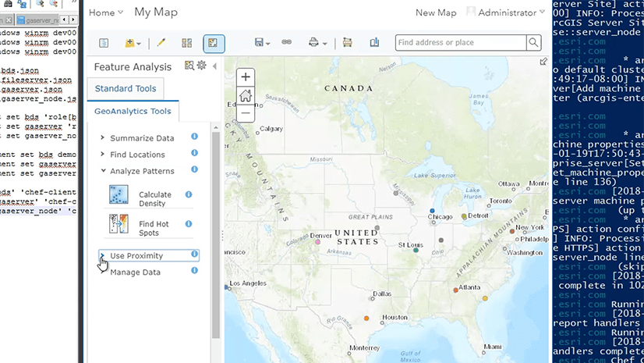
Task: Switch to the Standard Tools tab
Action: pyautogui.click(x=126, y=88)
